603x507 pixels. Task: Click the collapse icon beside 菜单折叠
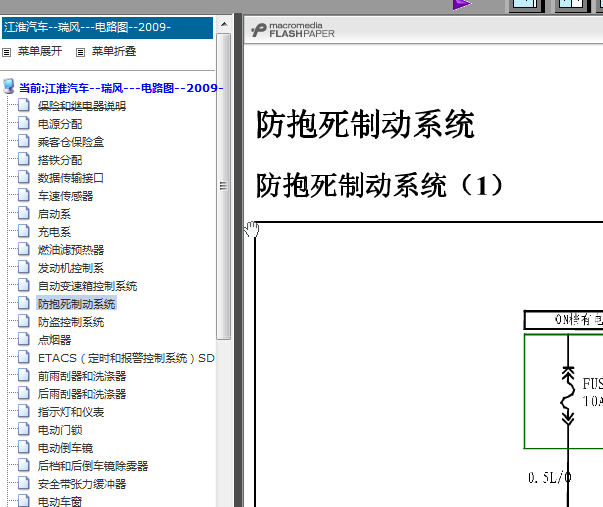point(80,52)
